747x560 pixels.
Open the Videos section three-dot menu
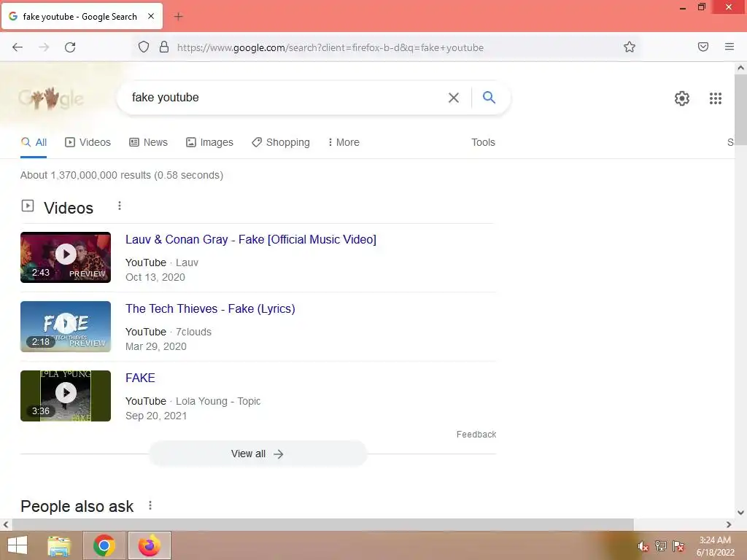pos(120,206)
